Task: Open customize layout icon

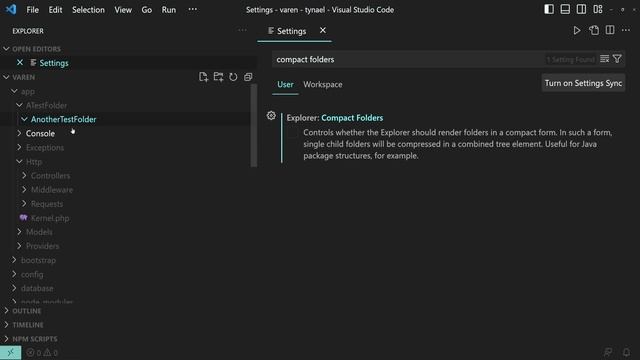Action: [x=598, y=9]
